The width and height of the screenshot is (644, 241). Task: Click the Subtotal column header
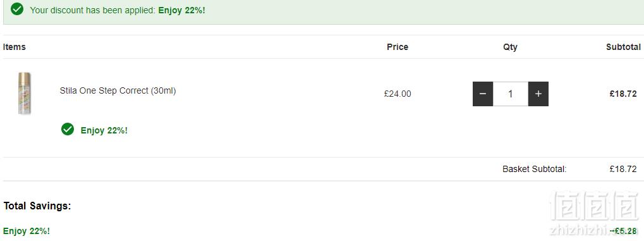pos(624,47)
